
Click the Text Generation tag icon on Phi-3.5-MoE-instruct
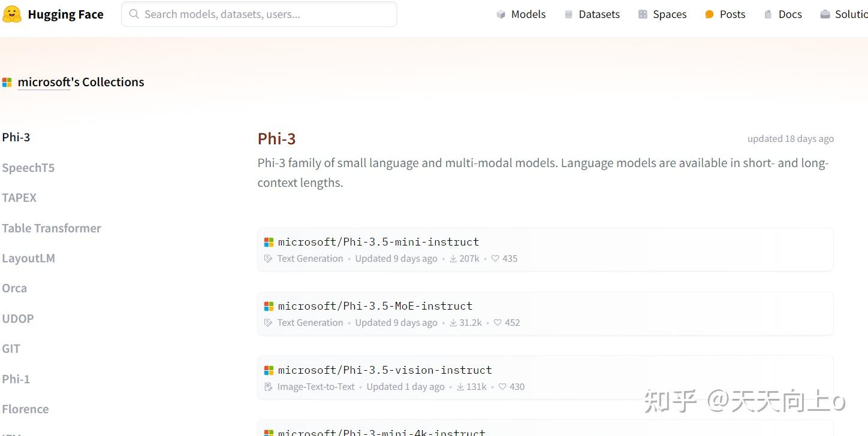point(268,322)
